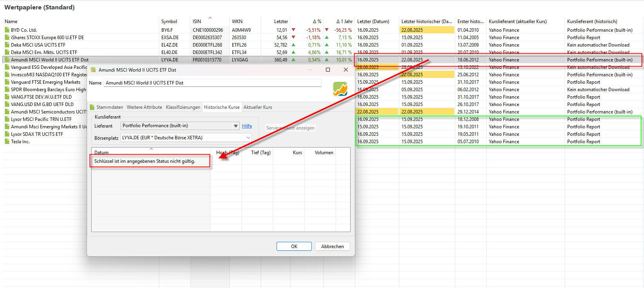Sort by Kurslieferant (aktueller Kurs) header
The height and width of the screenshot is (288, 644).
pos(518,22)
